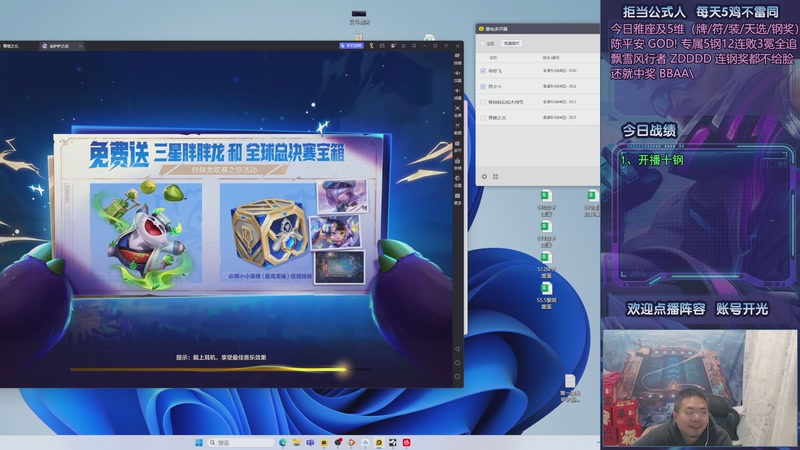
Task: Collapse emulator sidebar with double-arrow icon
Action: tap(458, 46)
